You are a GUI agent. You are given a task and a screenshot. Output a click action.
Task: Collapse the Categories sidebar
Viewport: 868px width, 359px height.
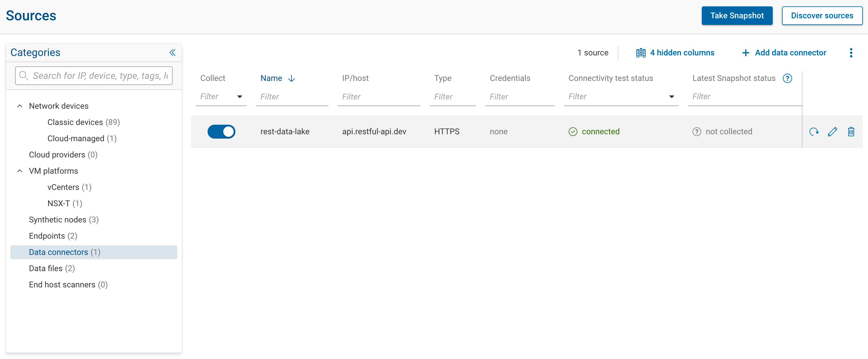[173, 53]
